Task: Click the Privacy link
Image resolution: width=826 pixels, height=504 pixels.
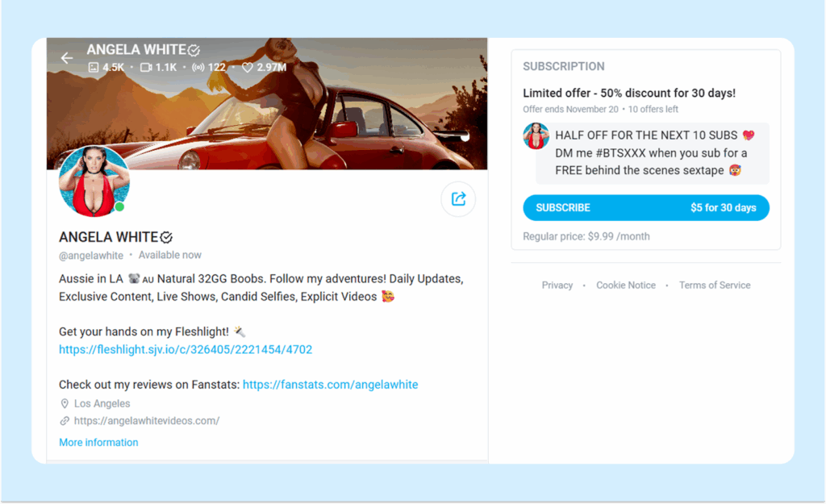Action: pyautogui.click(x=557, y=285)
